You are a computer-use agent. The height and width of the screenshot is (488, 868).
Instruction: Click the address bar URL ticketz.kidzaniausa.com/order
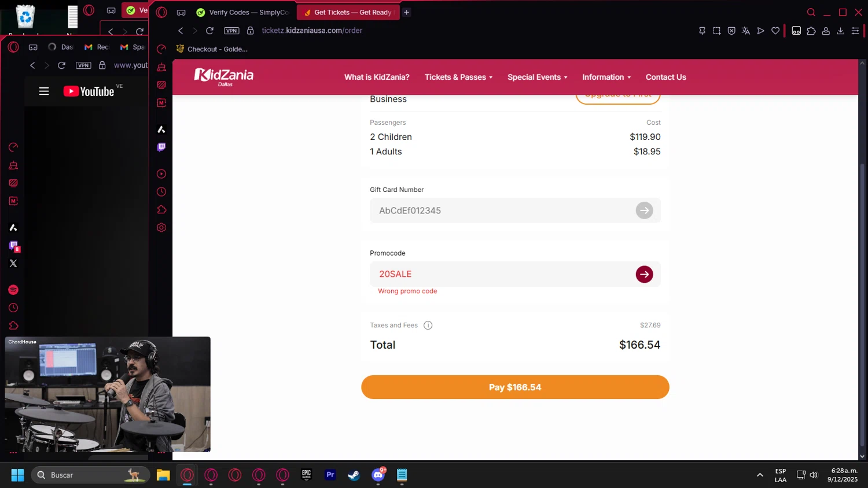[x=312, y=31]
